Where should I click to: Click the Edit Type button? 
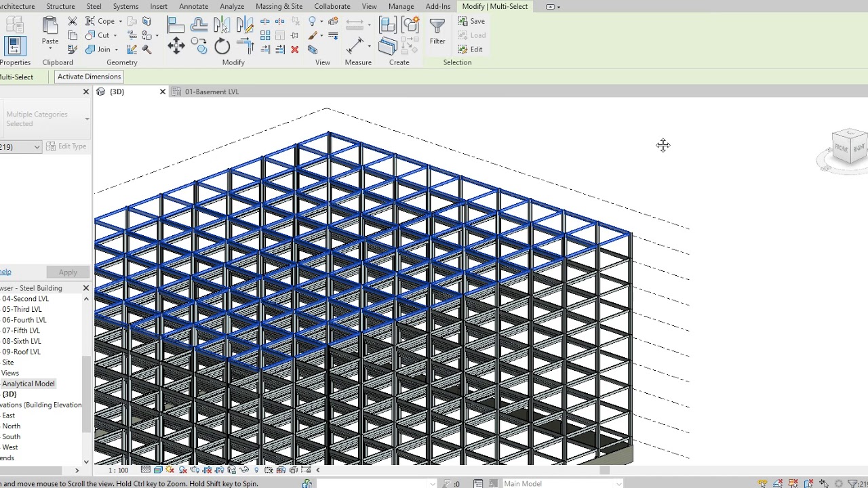(66, 146)
